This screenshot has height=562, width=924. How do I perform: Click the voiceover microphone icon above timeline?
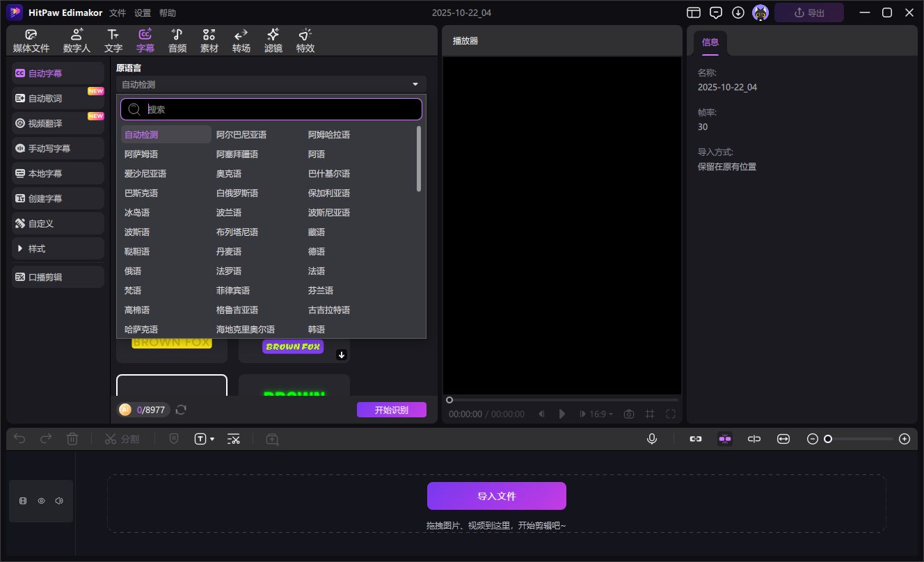(651, 438)
